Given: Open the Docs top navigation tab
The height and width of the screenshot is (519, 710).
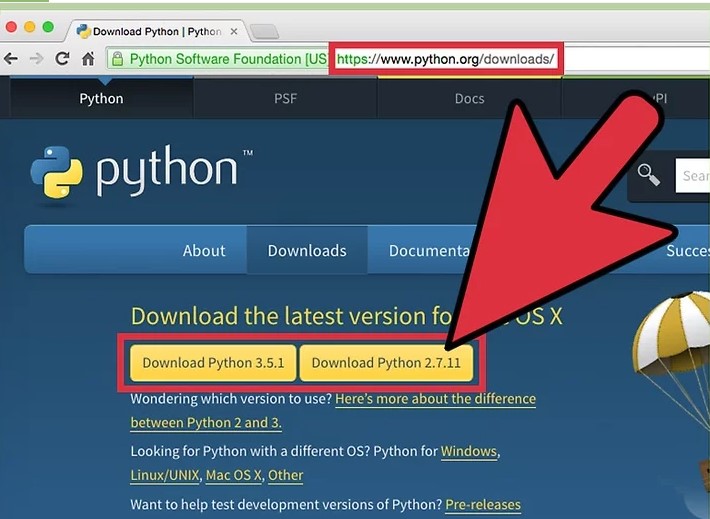Looking at the screenshot, I should pos(470,98).
